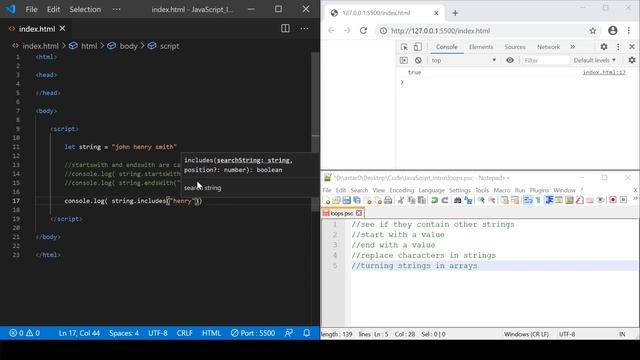Close the index.html editor tab
Screen dimensions: 640x360
point(62,29)
